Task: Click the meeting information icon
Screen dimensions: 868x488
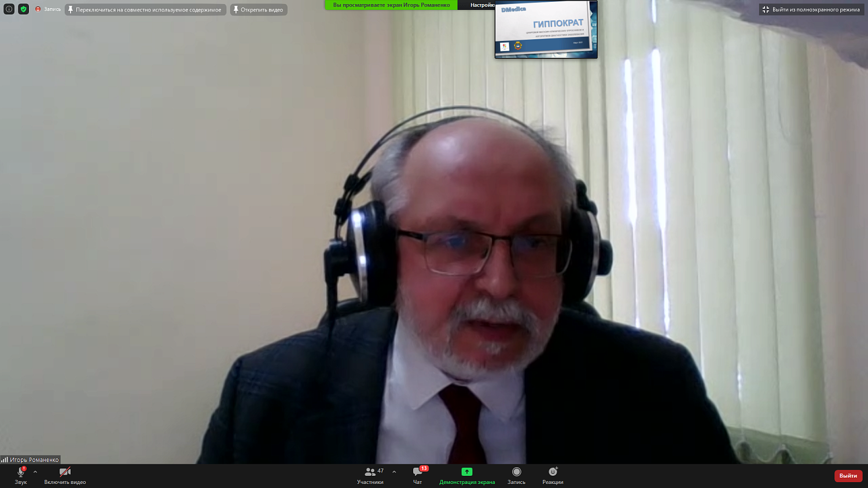Action: [x=9, y=9]
